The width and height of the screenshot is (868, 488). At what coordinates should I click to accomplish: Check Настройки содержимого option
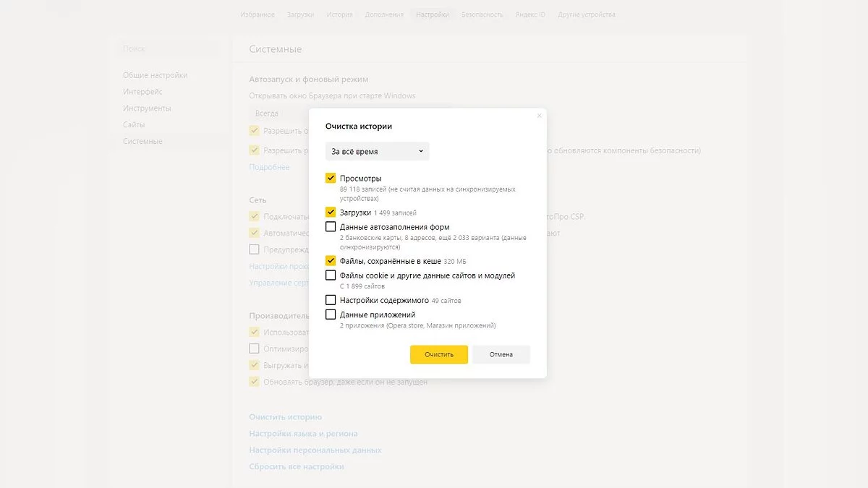(x=331, y=300)
